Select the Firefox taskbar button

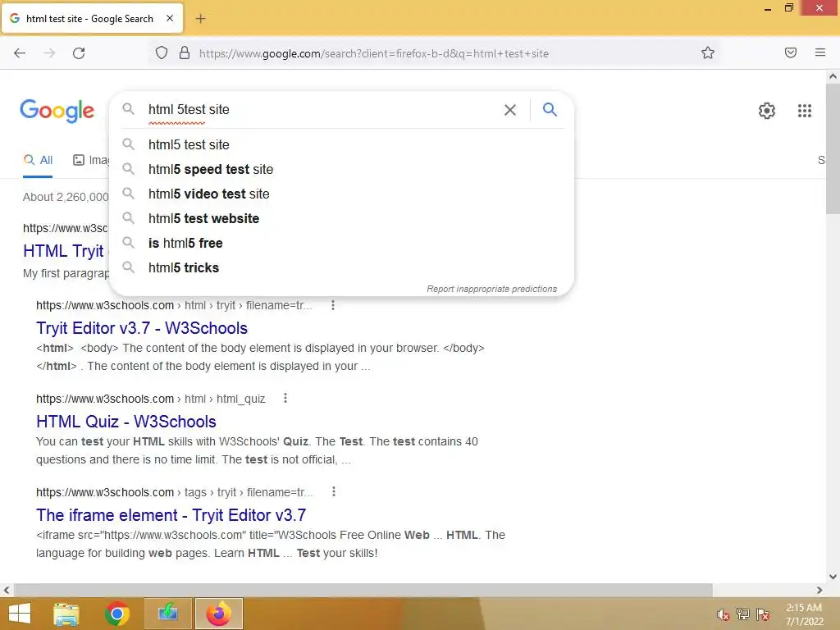pyautogui.click(x=218, y=614)
